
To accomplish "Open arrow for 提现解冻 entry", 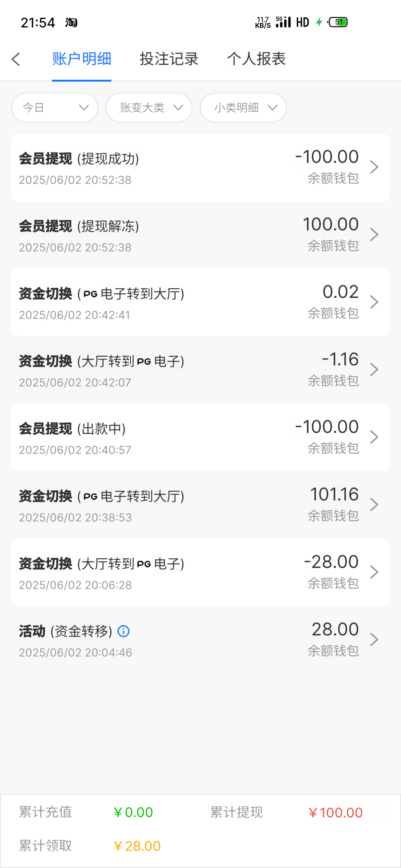I will coord(374,235).
